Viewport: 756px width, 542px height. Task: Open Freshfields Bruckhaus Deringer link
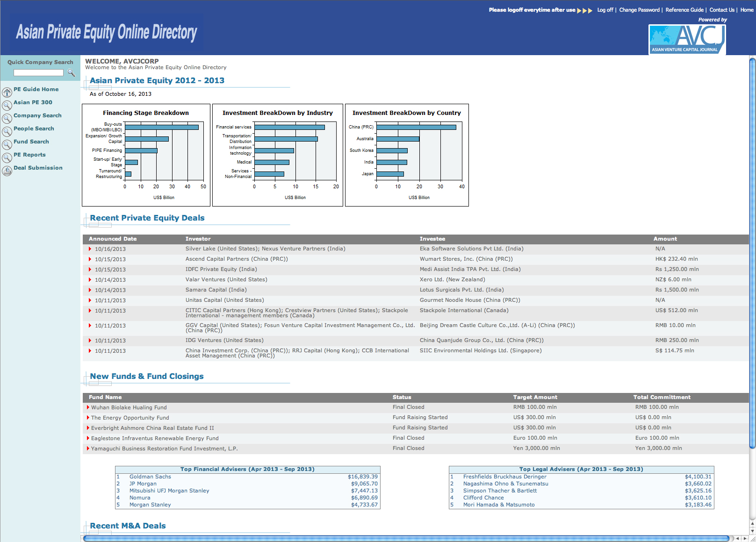[504, 477]
